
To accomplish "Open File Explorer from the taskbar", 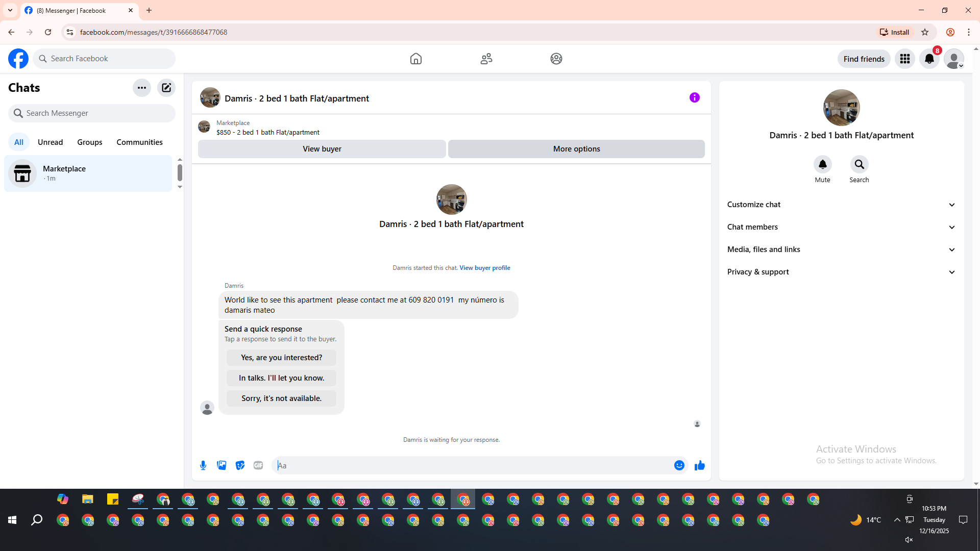I will [88, 499].
